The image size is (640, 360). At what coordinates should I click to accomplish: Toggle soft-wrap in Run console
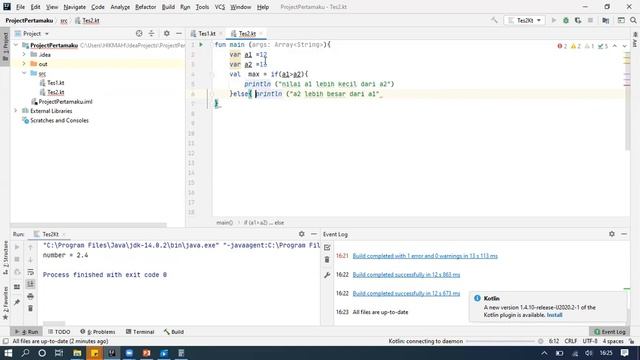click(x=30, y=272)
